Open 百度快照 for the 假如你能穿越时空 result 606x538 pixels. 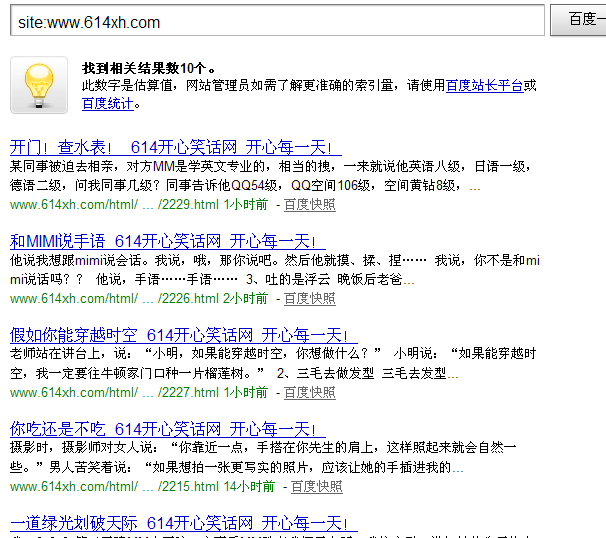click(309, 393)
